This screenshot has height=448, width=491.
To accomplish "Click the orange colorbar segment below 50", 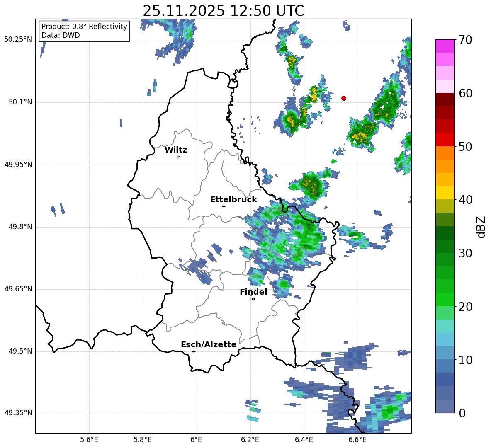I will (445, 153).
